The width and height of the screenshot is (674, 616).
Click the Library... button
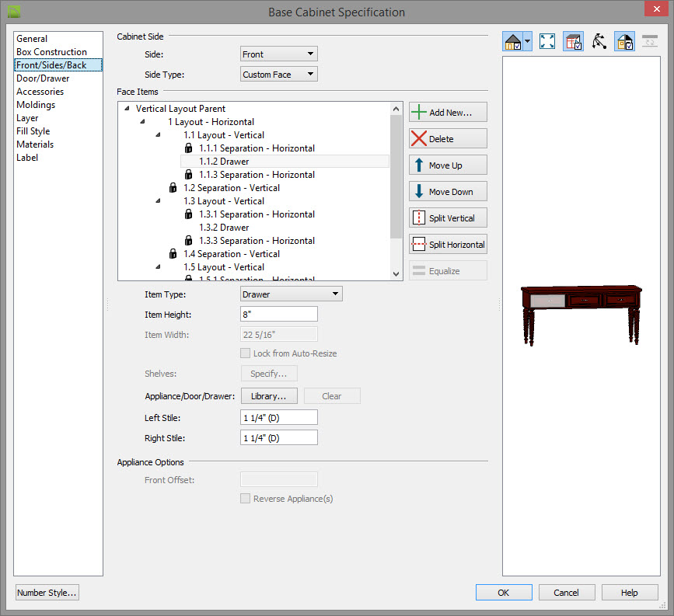point(269,396)
